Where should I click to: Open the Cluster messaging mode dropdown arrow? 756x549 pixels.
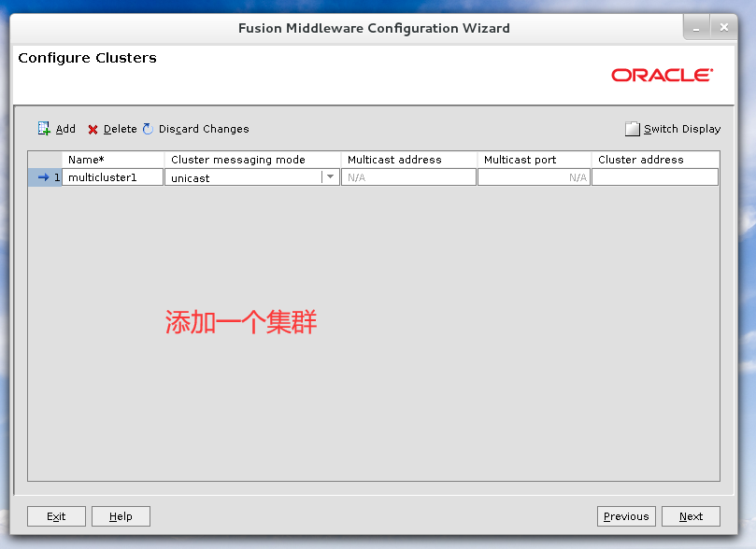330,177
